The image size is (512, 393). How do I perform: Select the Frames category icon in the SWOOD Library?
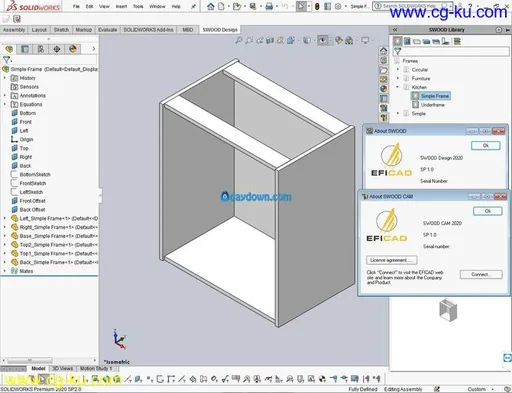[397, 41]
